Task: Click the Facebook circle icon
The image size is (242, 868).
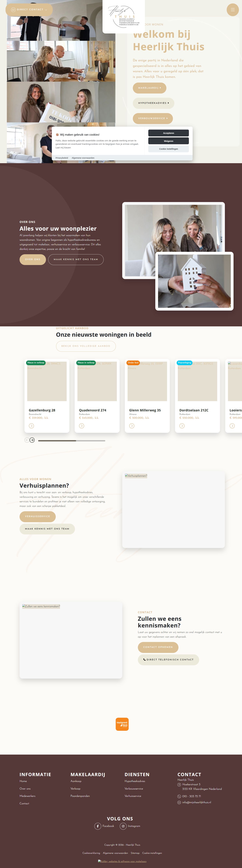Action: [x=98, y=826]
